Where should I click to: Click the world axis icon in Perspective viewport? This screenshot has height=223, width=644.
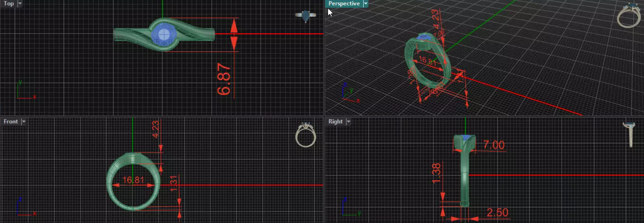coord(350,93)
